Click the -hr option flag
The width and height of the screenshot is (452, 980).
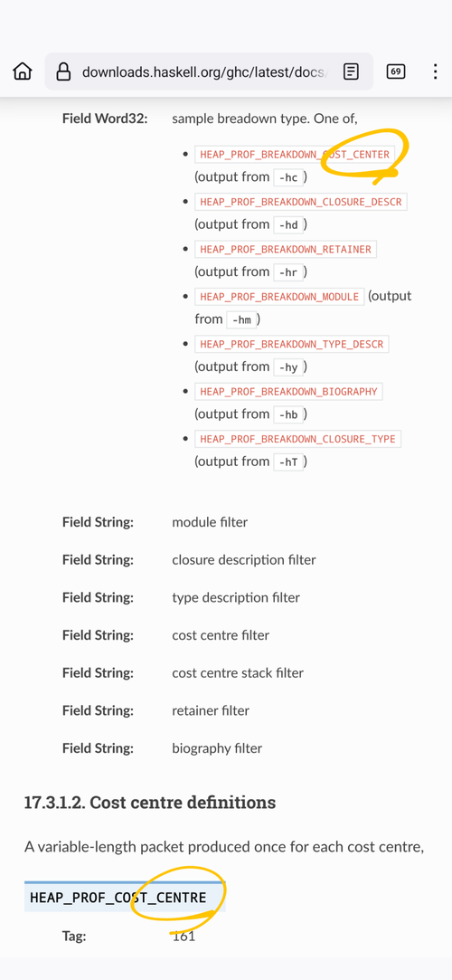point(288,272)
